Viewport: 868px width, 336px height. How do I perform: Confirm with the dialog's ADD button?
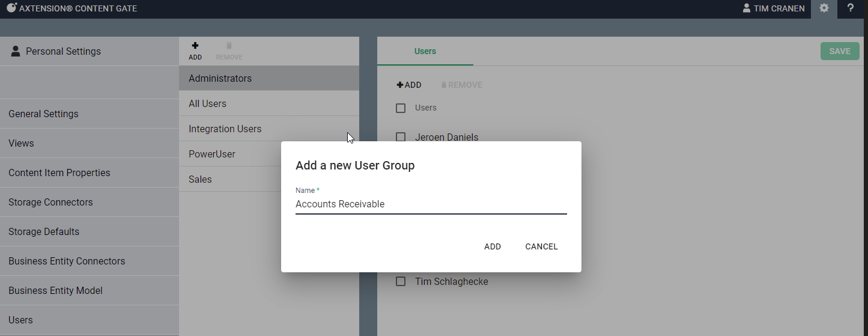click(493, 246)
